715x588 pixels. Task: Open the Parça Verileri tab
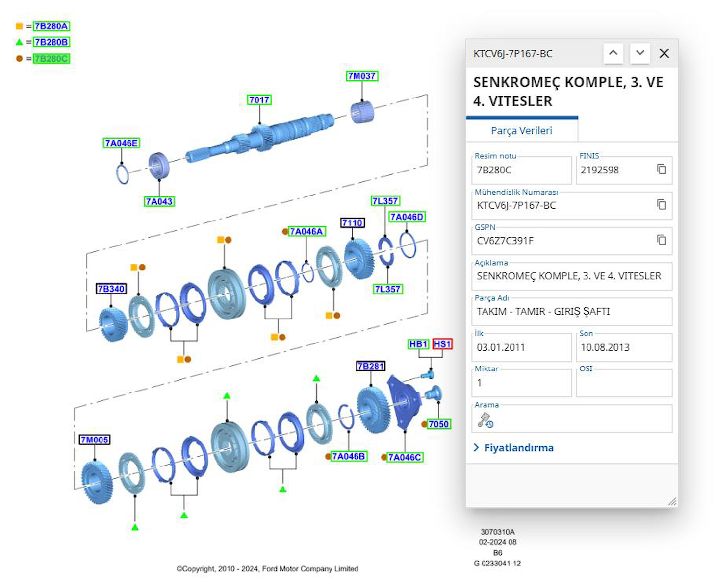click(x=521, y=131)
